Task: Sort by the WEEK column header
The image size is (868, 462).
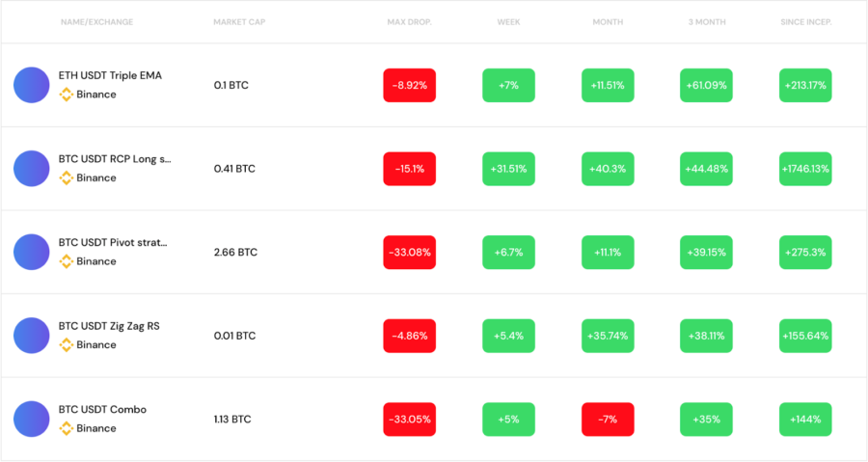Action: pos(508,22)
